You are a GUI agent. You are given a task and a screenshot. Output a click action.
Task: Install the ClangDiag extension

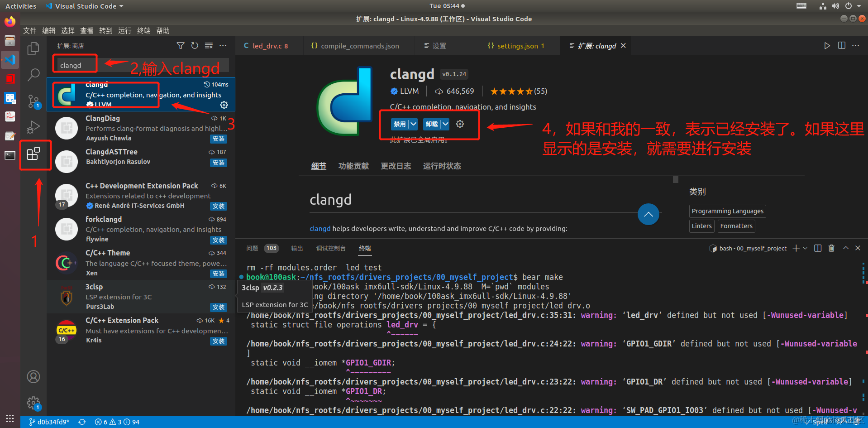click(219, 139)
